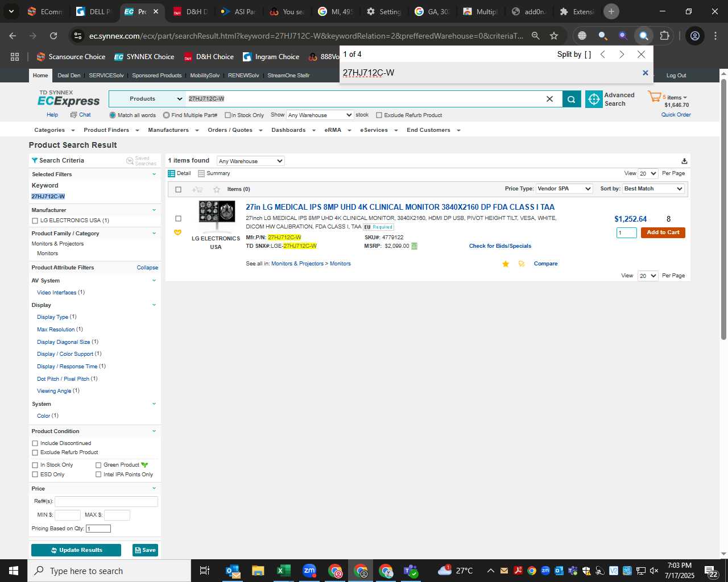Click the MSRP calculator icon
The image size is (728, 582).
414,246
